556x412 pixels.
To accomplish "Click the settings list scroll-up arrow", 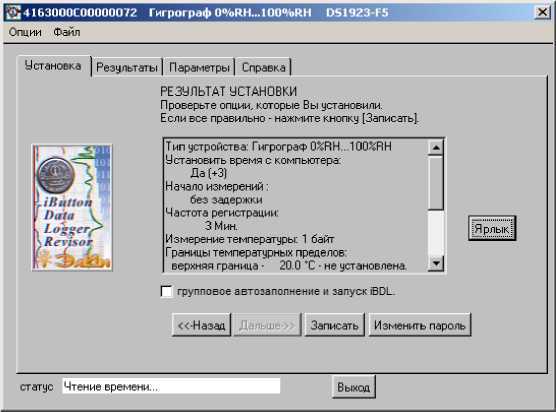I will click(x=436, y=147).
